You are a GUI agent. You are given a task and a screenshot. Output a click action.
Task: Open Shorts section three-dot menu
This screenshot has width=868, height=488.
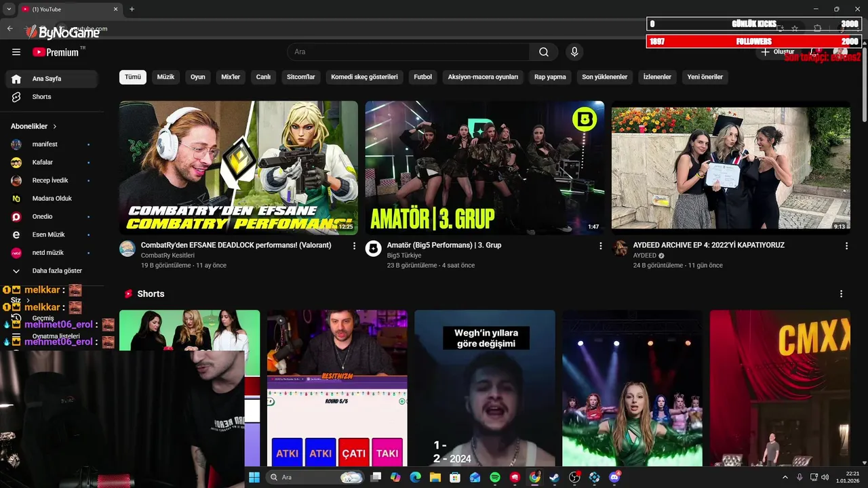841,294
